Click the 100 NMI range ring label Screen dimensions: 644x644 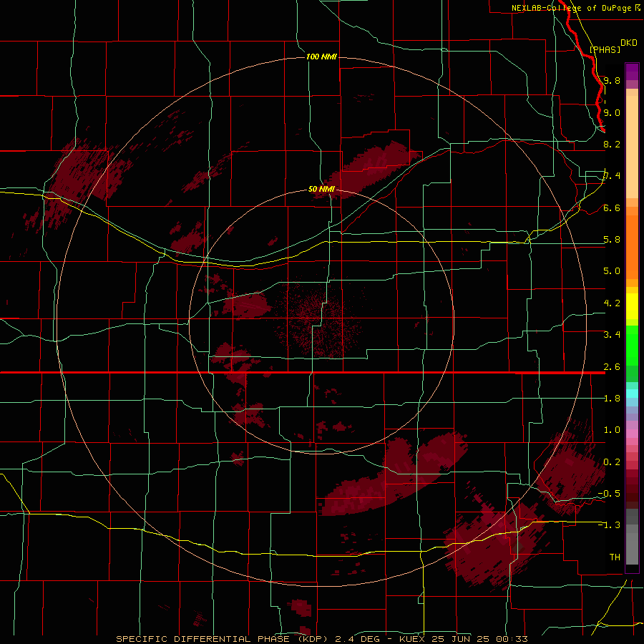[321, 57]
